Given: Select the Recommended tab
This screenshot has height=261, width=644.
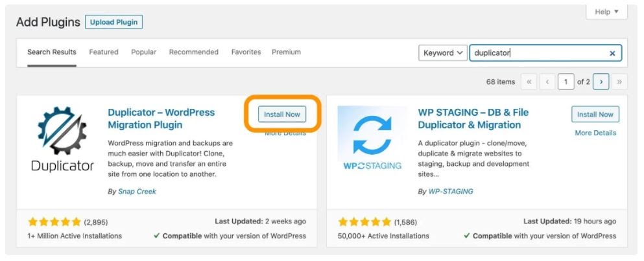Looking at the screenshot, I should (x=194, y=52).
